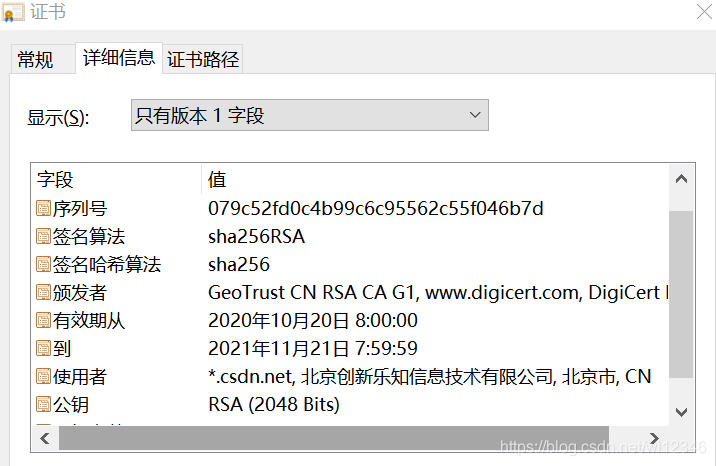Click the horizontal scroll right arrow

(654, 439)
